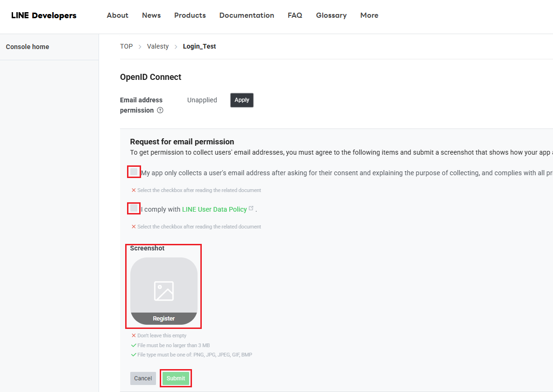This screenshot has height=392, width=553.
Task: Open the Products menu in header
Action: (x=190, y=15)
